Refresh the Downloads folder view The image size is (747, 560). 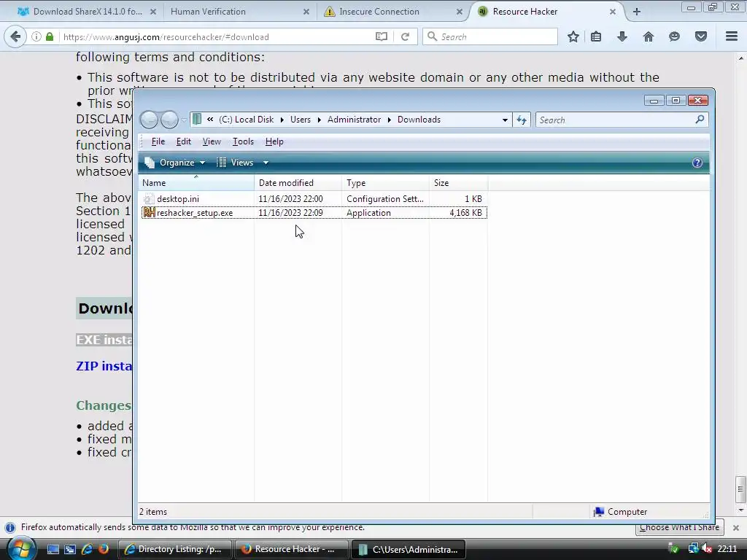click(x=522, y=120)
